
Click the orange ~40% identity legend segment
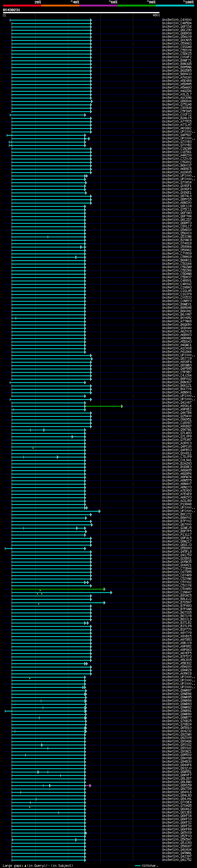(x=60, y=6)
